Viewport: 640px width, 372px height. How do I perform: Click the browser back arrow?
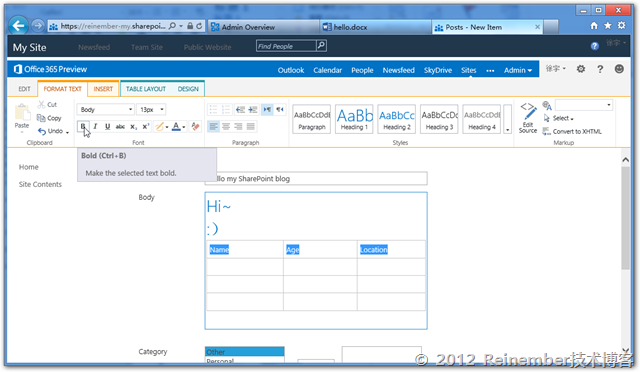click(18, 26)
